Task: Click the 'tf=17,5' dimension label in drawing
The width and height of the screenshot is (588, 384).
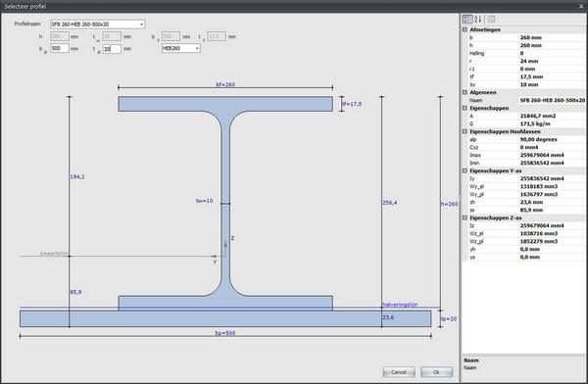Action: coord(352,104)
